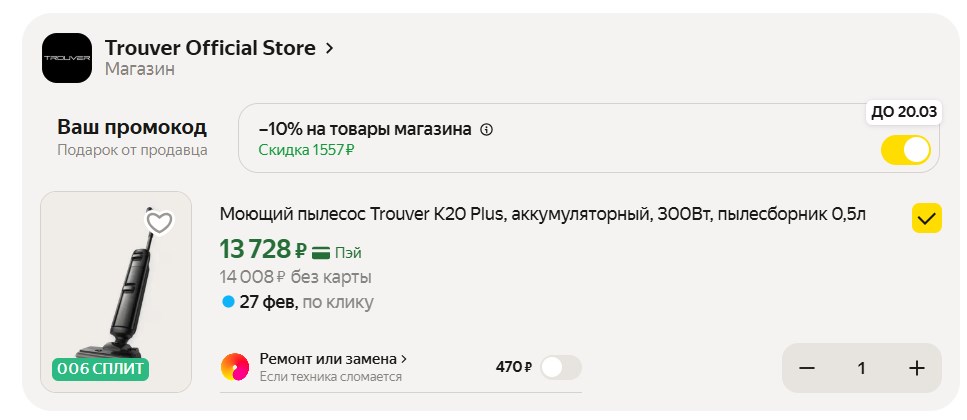Viewport: 967px width, 420px height.
Task: Add vacuum to favorites with heart icon
Action: 159,222
